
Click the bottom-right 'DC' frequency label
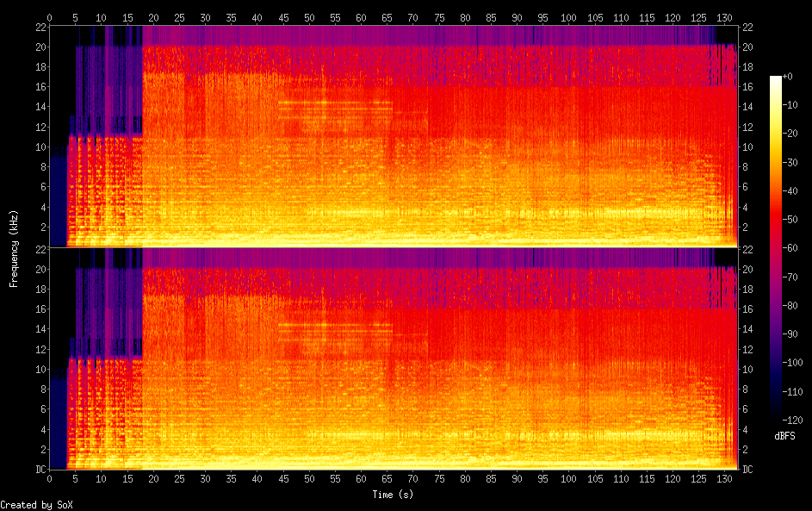click(x=747, y=470)
